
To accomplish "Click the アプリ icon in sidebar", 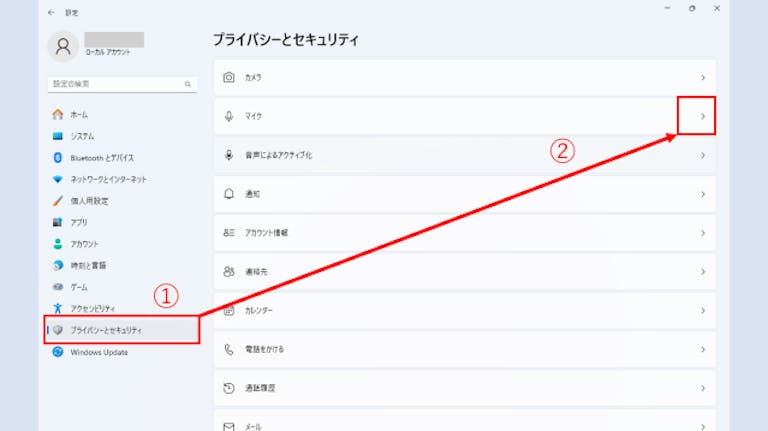I will [x=58, y=222].
